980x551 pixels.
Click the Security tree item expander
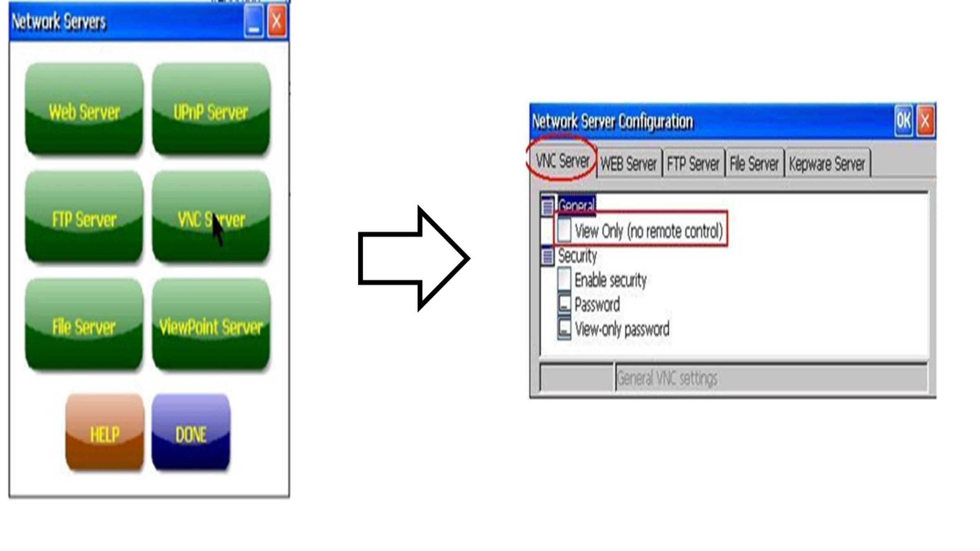point(548,256)
